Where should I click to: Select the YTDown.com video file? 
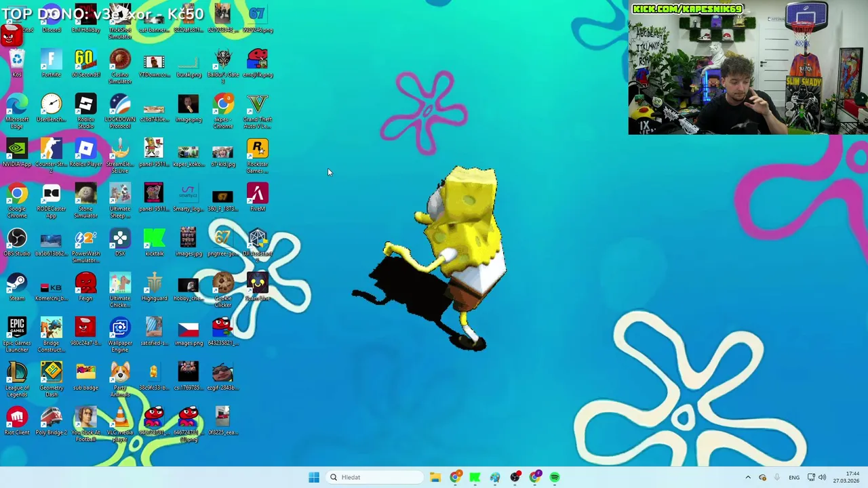[154, 64]
